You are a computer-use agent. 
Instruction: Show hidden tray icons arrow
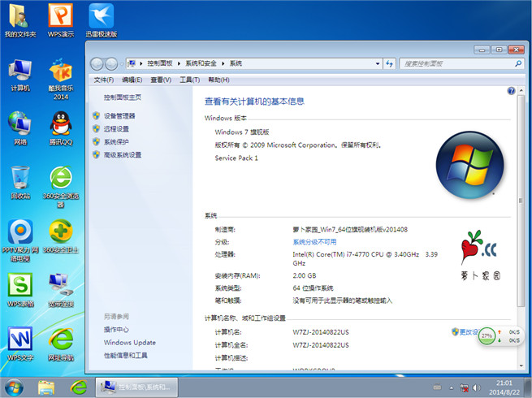(452, 387)
